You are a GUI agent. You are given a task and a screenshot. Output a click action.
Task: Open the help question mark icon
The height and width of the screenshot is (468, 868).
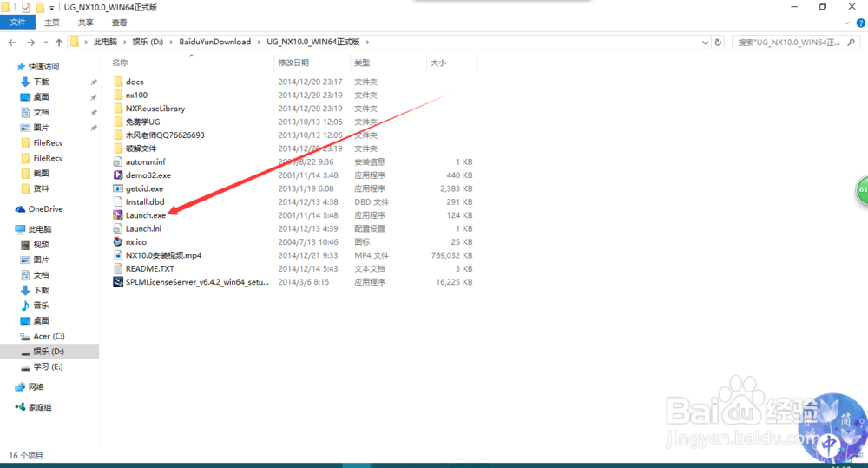coord(861,23)
